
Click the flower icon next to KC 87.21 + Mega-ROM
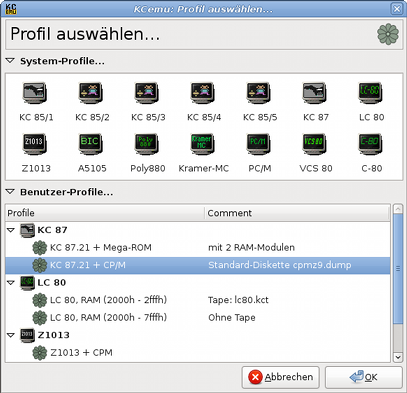pos(40,248)
